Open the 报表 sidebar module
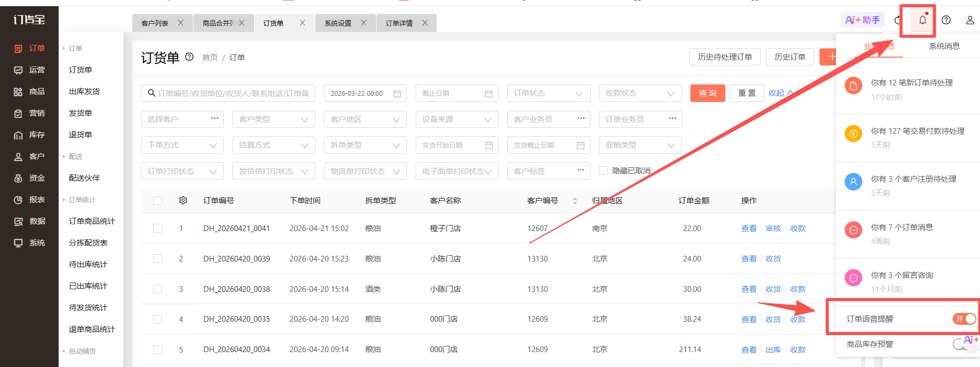980x367 pixels. pyautogui.click(x=29, y=200)
